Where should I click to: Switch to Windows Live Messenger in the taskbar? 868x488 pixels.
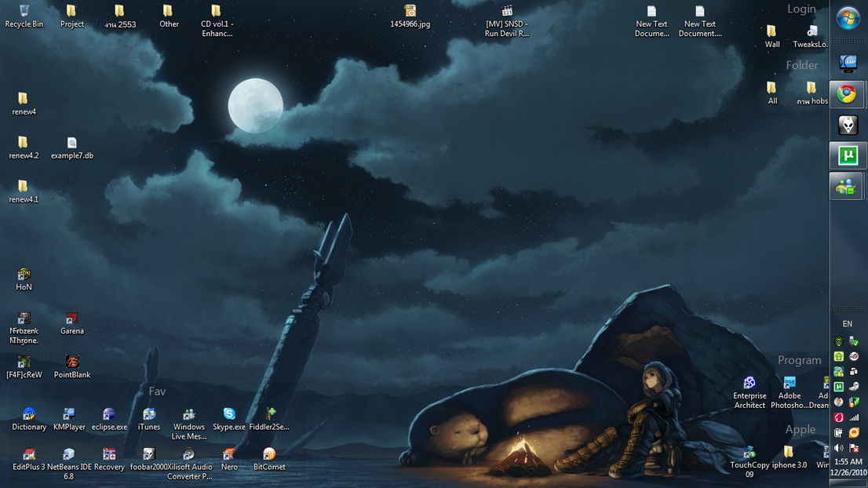pyautogui.click(x=846, y=187)
